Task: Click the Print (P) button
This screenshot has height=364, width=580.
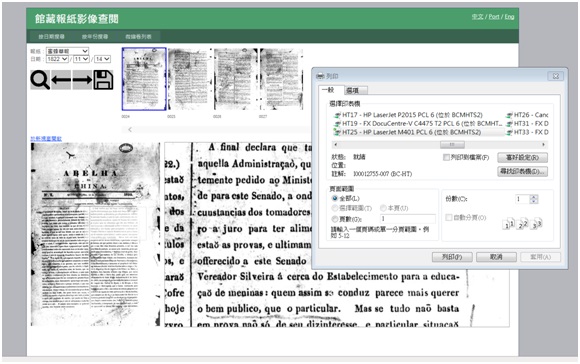Action: click(x=452, y=257)
